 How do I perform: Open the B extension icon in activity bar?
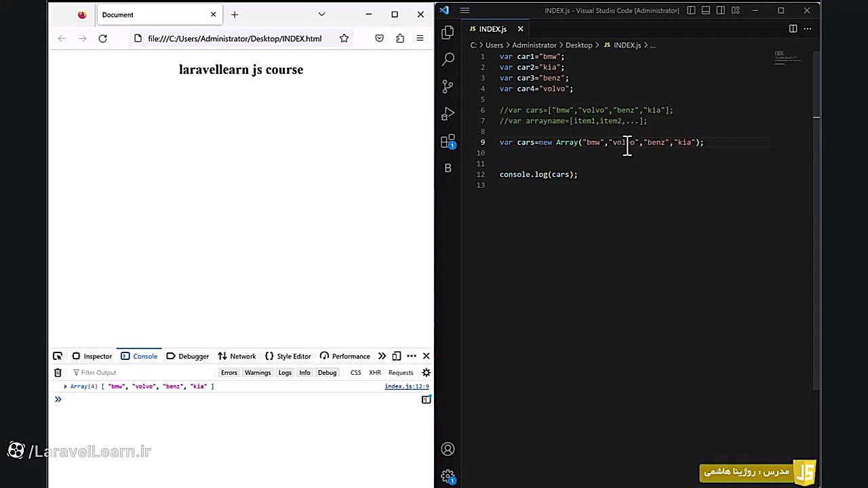[448, 168]
